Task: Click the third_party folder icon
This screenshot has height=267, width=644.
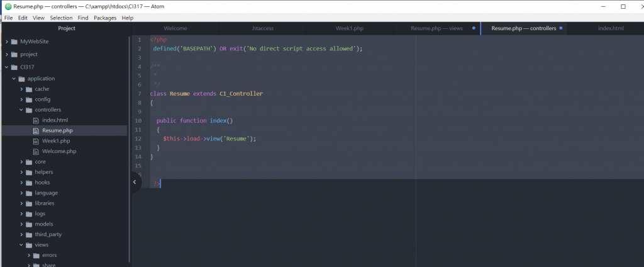Action: (x=29, y=234)
